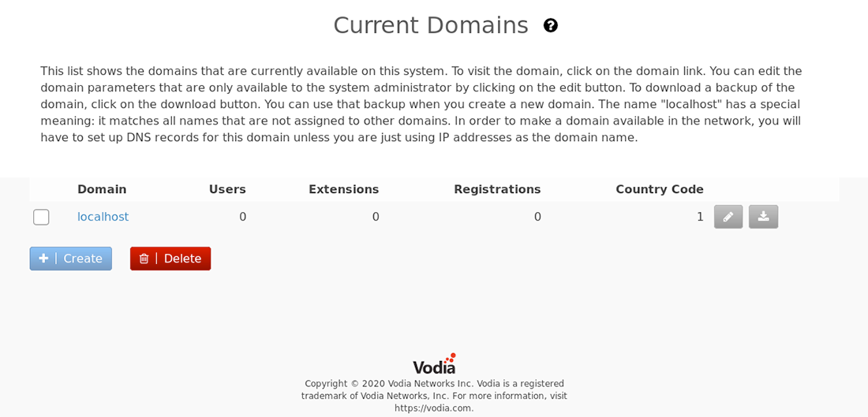The height and width of the screenshot is (417, 868).
Task: Click the red Delete button label
Action: pos(183,259)
